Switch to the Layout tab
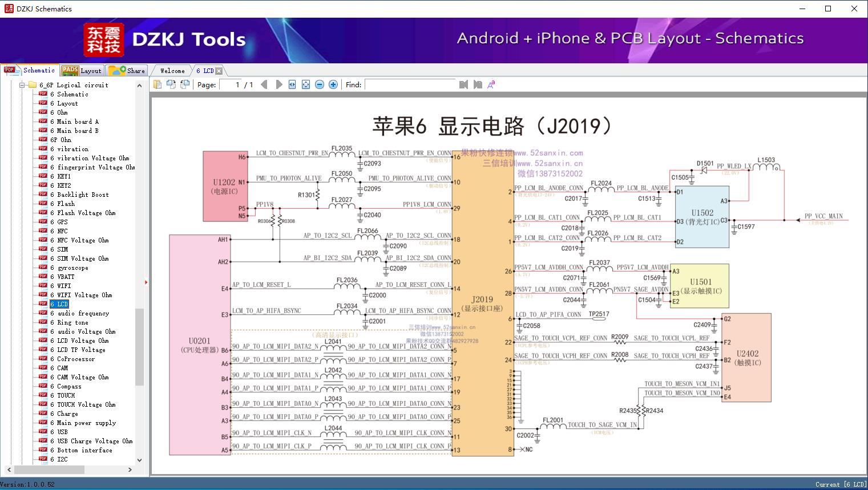Image resolution: width=868 pixels, height=490 pixels. tap(82, 71)
